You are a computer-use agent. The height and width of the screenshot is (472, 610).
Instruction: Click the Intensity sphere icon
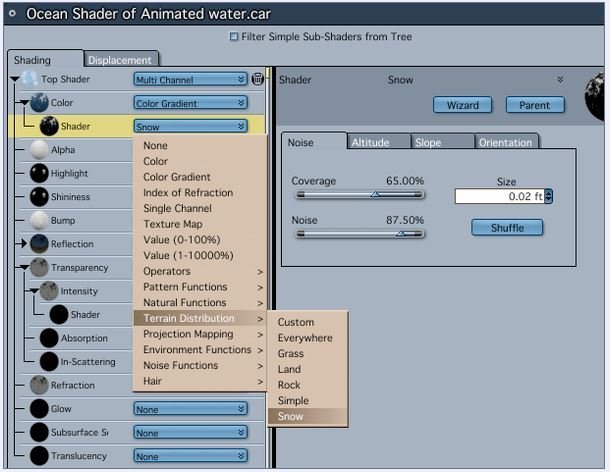49,291
